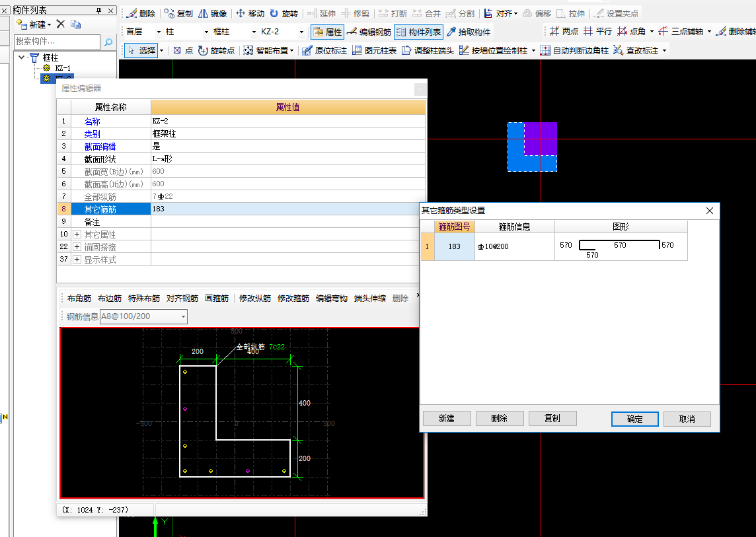Click 调整柱端头 tool
The image size is (756, 537).
point(428,50)
